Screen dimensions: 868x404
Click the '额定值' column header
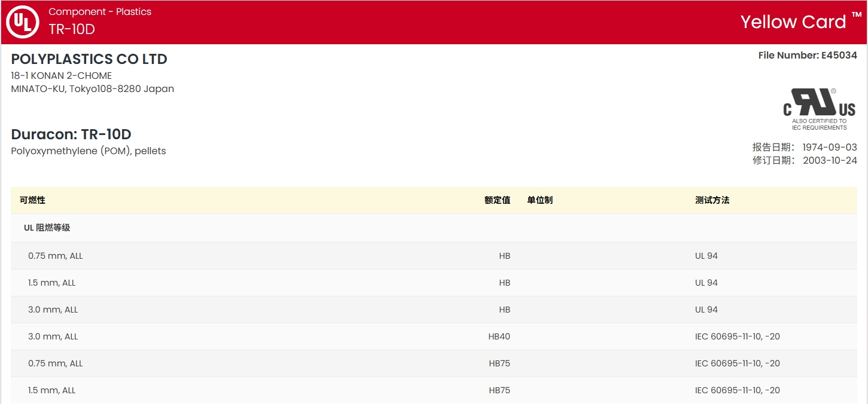coord(497,200)
